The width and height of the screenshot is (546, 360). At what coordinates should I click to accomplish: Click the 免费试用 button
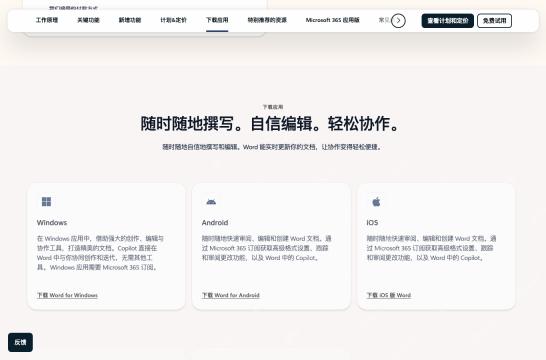point(494,21)
